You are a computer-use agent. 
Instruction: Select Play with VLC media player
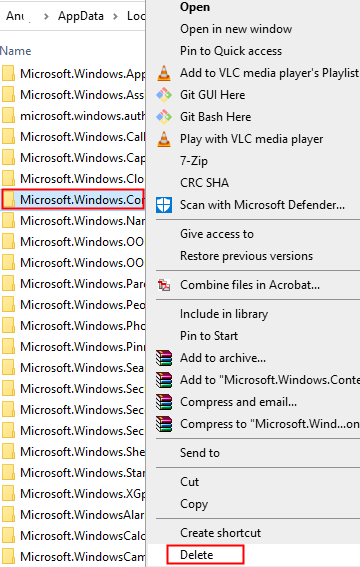pyautogui.click(x=252, y=139)
